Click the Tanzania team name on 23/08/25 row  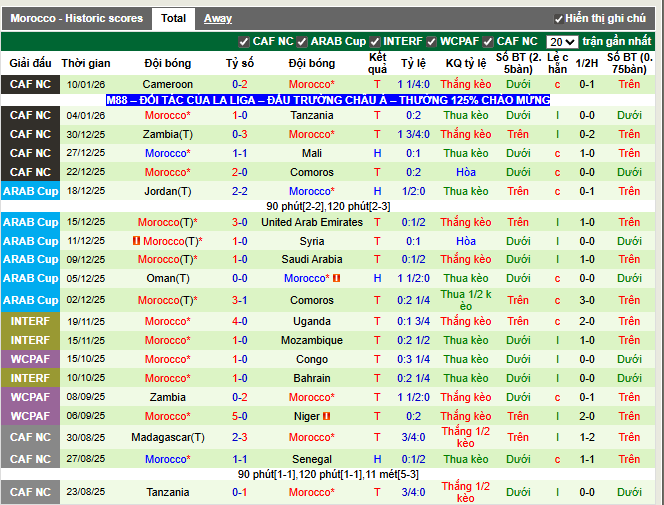[x=168, y=492]
